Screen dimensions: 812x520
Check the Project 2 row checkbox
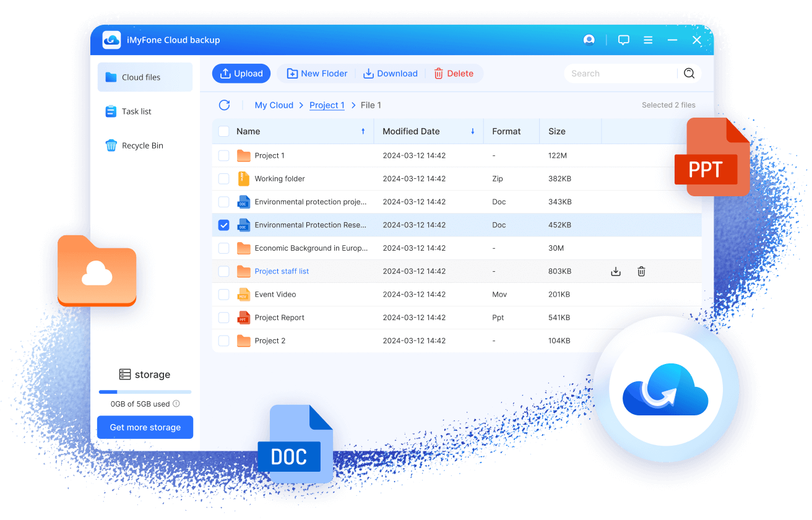224,341
